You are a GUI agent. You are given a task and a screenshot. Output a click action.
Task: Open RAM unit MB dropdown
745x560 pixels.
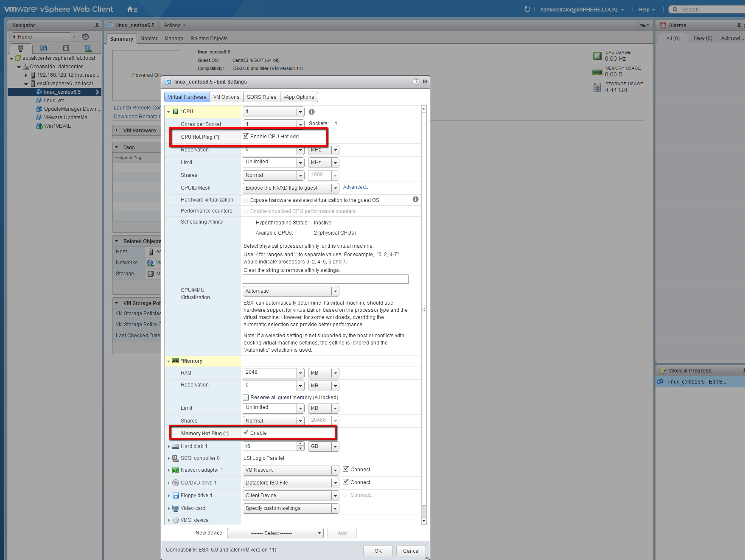323,373
